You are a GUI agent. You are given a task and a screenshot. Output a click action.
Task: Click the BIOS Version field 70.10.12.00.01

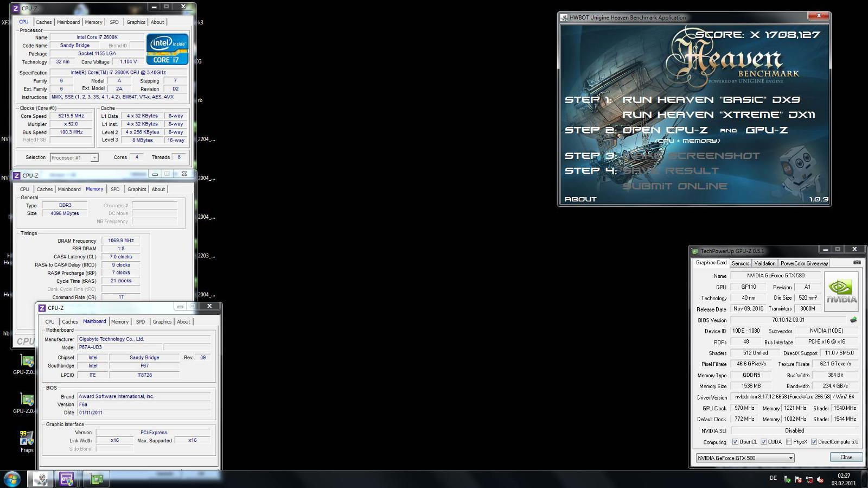(x=788, y=320)
